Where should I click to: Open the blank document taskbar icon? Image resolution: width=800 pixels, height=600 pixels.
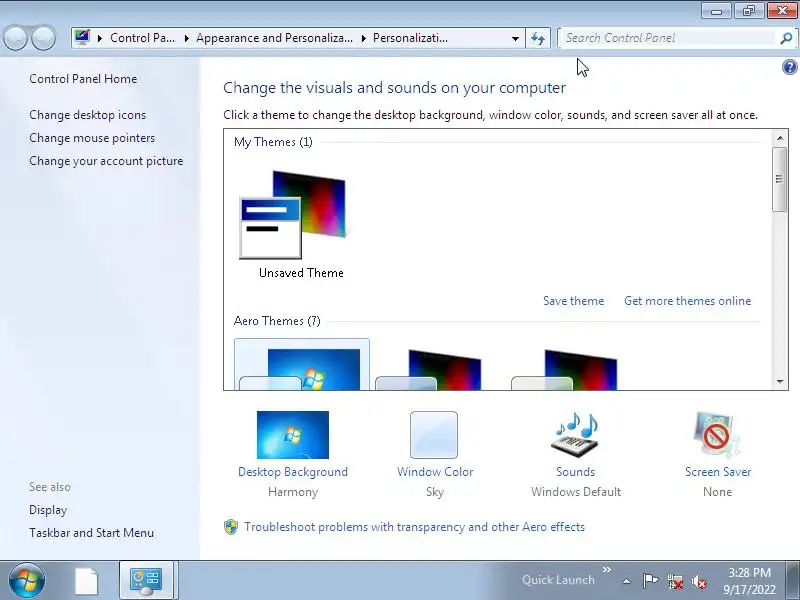coord(86,581)
